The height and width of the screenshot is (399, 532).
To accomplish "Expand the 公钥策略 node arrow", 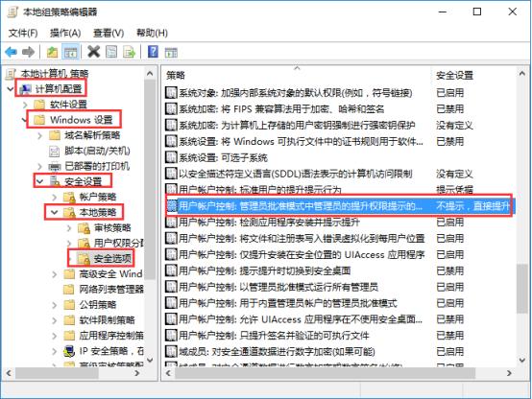I will point(55,305).
